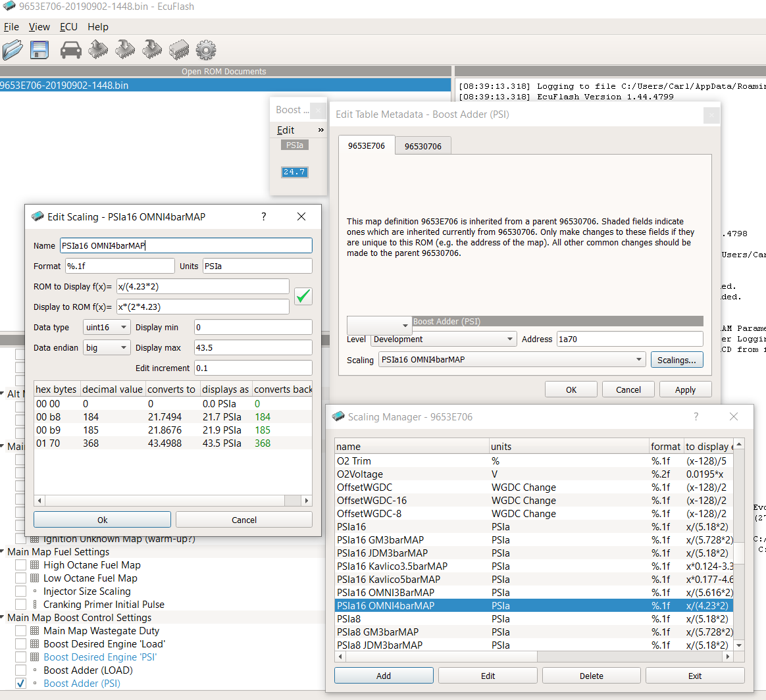Uncheck the Boost Adder (PSI) checkbox

[x=21, y=684]
